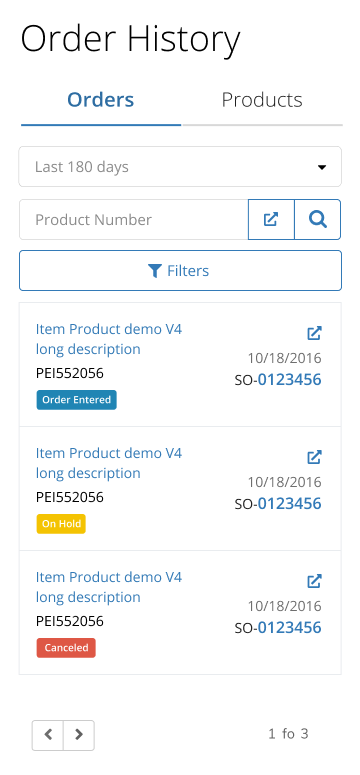Open order number 0123456 in On Hold row

coord(289,504)
